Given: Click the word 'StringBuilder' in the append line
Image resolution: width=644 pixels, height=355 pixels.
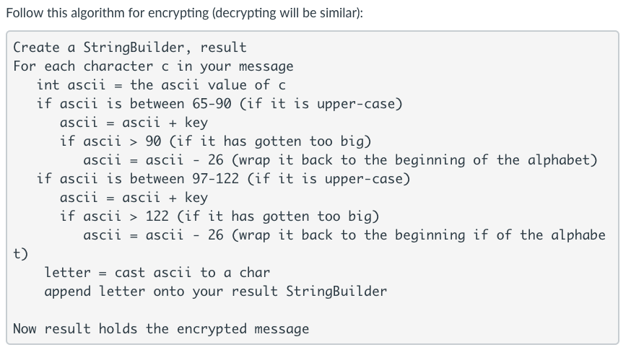Looking at the screenshot, I should (336, 292).
